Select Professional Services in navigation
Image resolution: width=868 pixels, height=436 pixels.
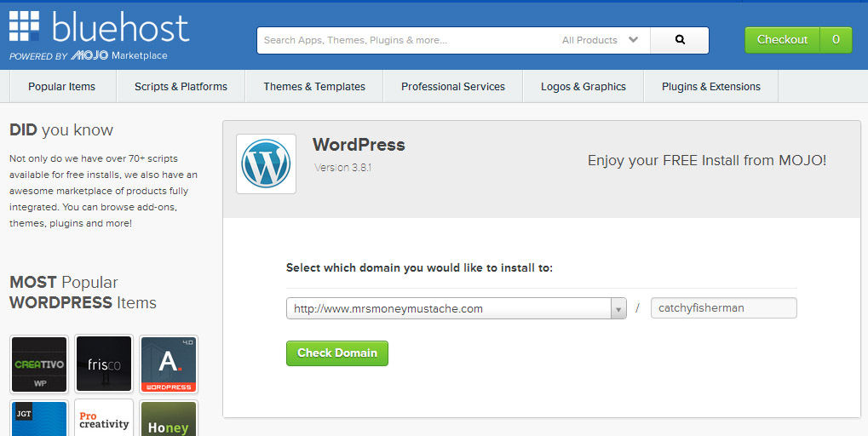point(453,86)
